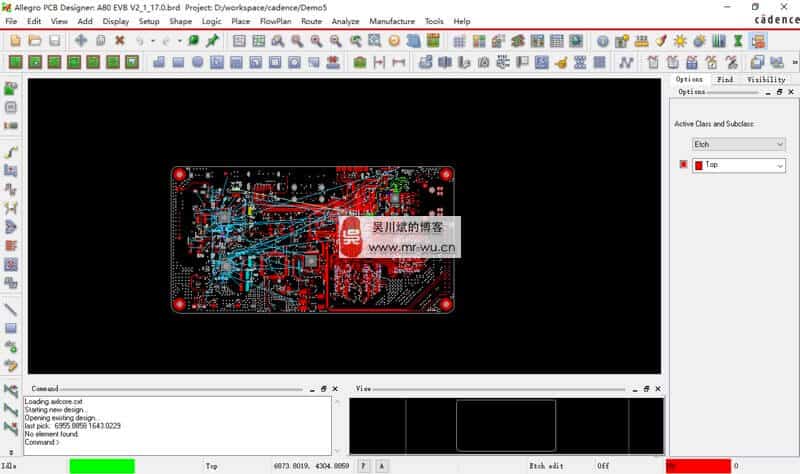Toggle the red visibility box beside Top
800x474 pixels.
(x=684, y=165)
